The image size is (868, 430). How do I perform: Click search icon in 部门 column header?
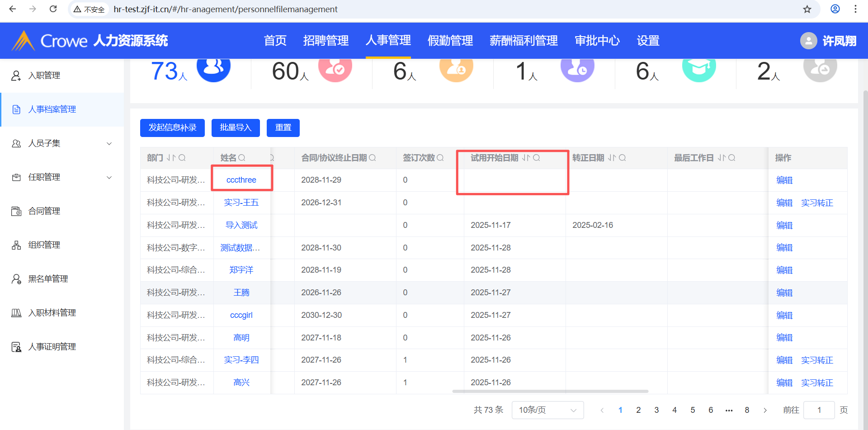click(x=182, y=158)
